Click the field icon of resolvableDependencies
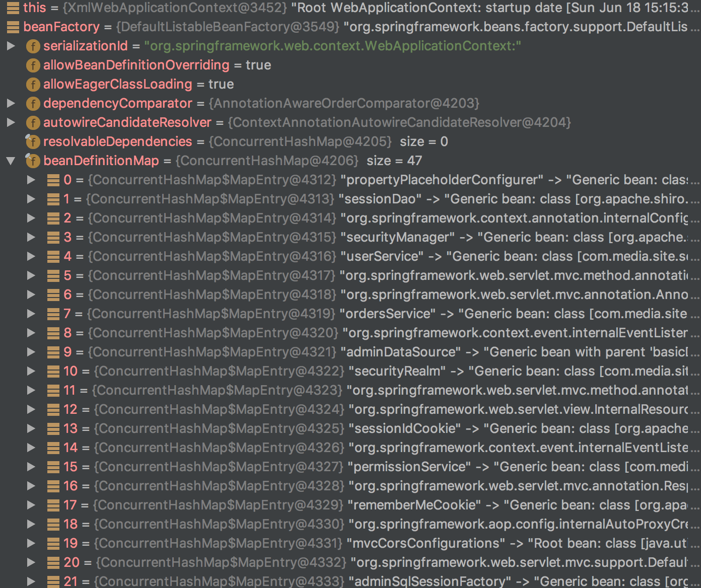 click(x=33, y=142)
